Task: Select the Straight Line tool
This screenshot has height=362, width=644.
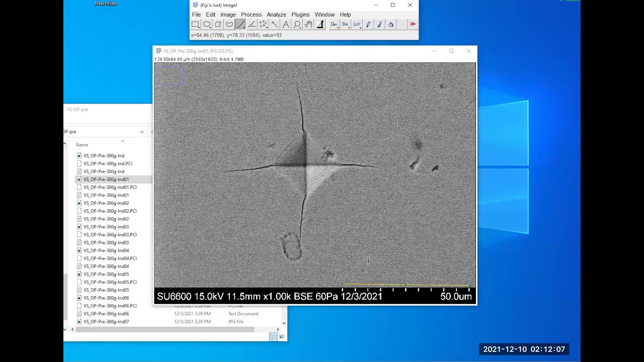Action: tap(240, 24)
